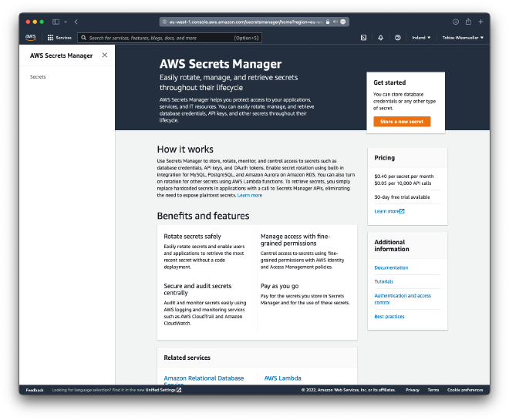Viewport: 509px width, 420px height.
Task: Open the Documentation link
Action: pyautogui.click(x=391, y=267)
